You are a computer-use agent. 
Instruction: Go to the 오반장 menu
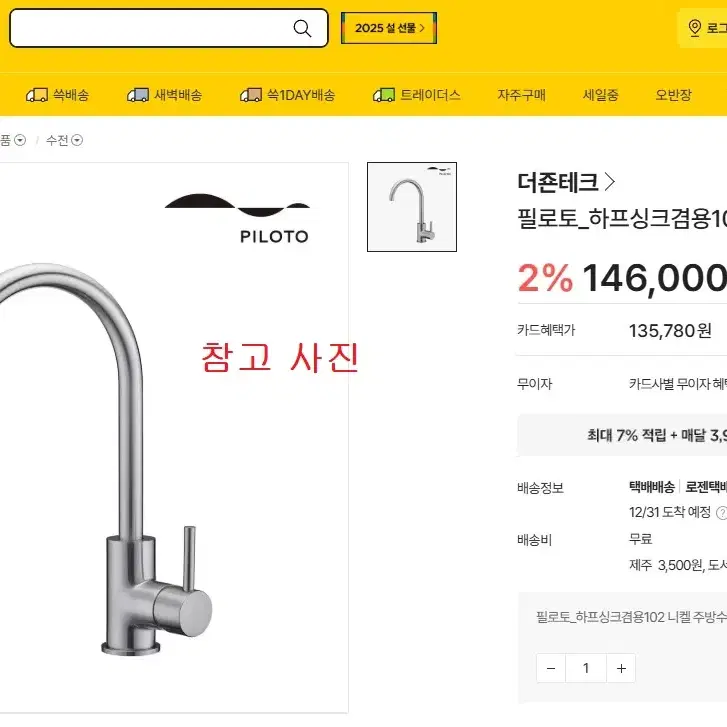[673, 95]
